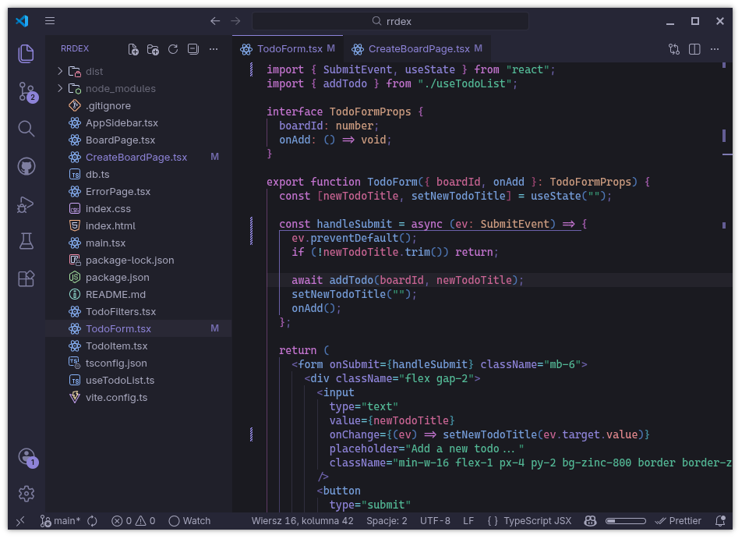Open changes compare icon in editor toolbar
The height and width of the screenshot is (553, 756).
pos(674,49)
